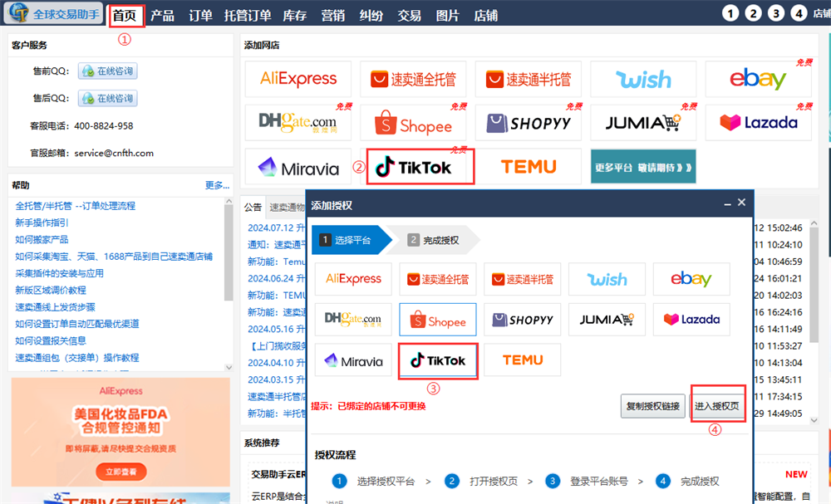This screenshot has width=831, height=504.
Task: Click AliExpress logo in Add Store panel
Action: pyautogui.click(x=297, y=79)
